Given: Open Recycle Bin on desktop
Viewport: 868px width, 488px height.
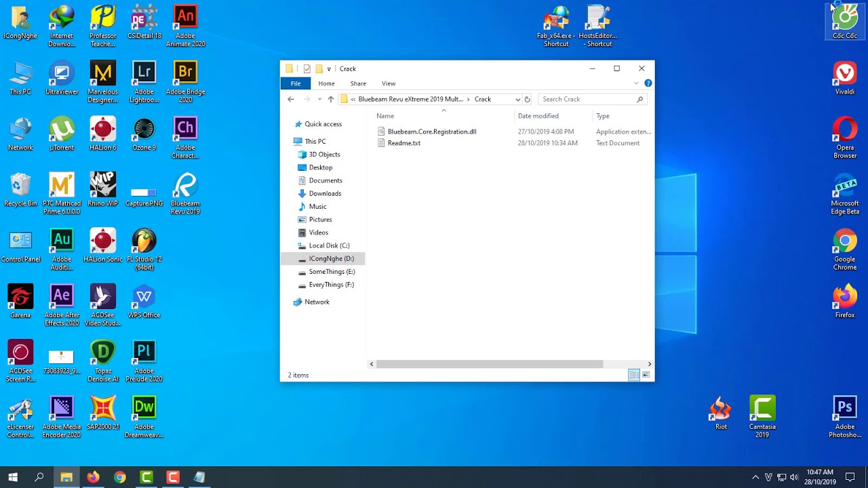Looking at the screenshot, I should (20, 190).
